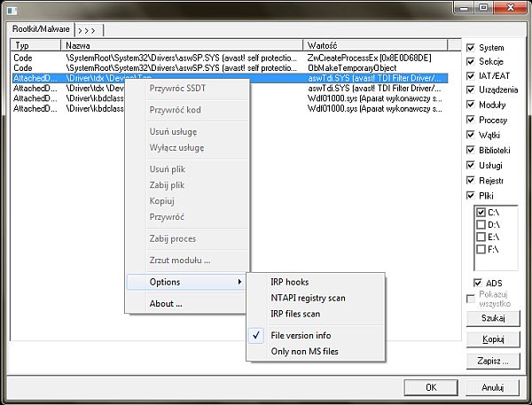
Task: Toggle the System checkbox
Action: (x=470, y=48)
